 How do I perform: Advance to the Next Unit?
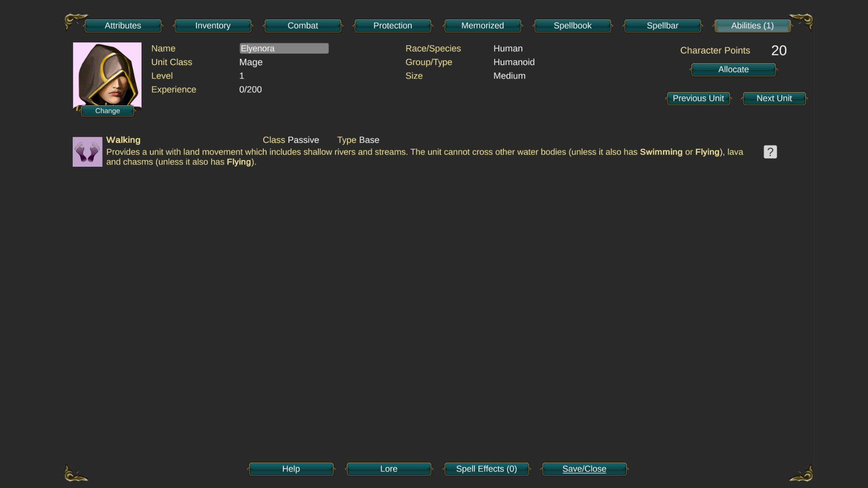coord(774,99)
